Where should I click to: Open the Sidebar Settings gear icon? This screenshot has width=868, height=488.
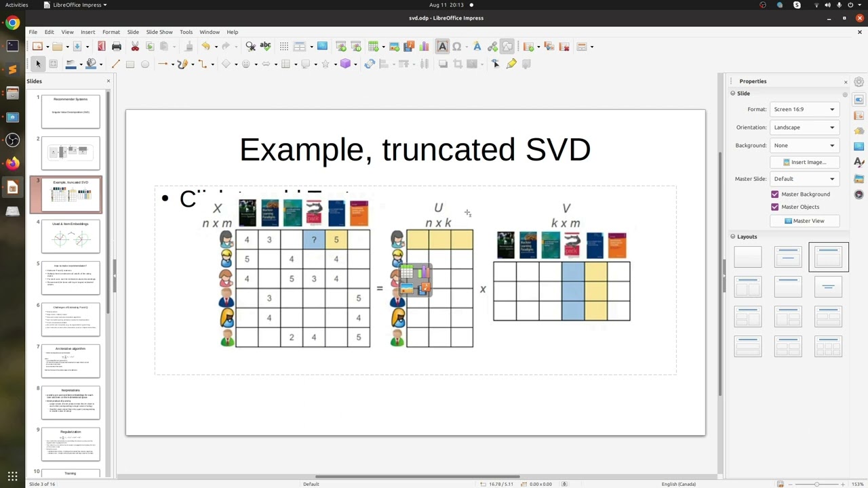[x=859, y=82]
